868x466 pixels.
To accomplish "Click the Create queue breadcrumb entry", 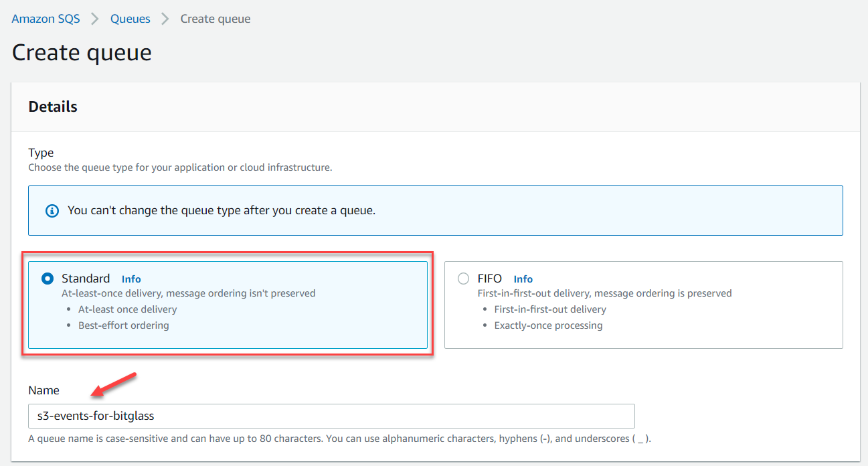I will (x=215, y=19).
